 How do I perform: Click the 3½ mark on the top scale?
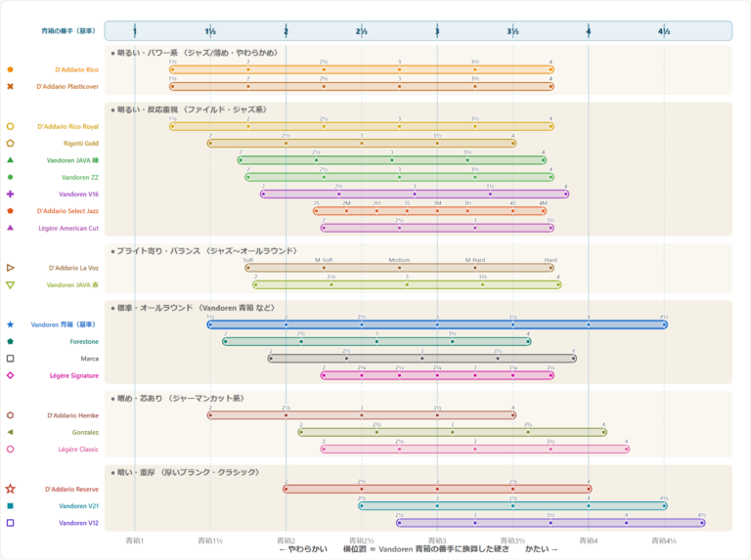pyautogui.click(x=513, y=31)
